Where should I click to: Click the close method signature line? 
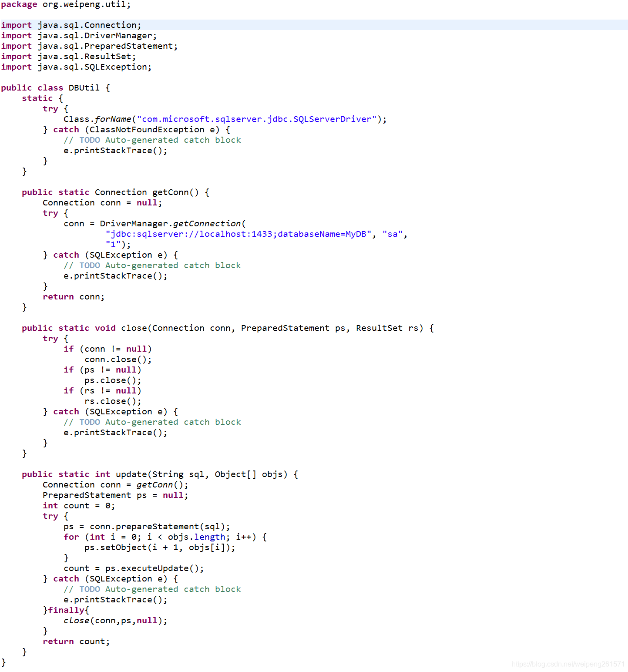(x=228, y=328)
